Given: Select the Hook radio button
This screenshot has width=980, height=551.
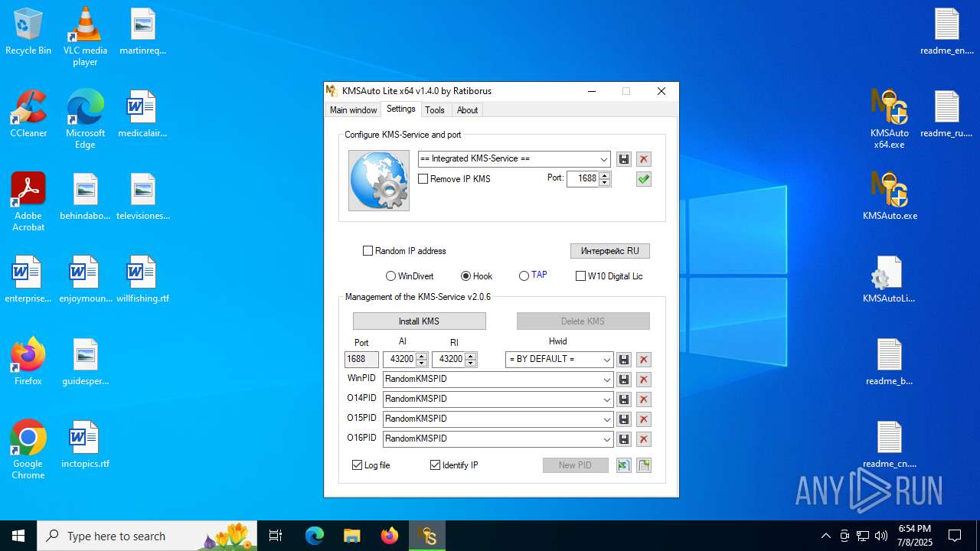Looking at the screenshot, I should (465, 276).
